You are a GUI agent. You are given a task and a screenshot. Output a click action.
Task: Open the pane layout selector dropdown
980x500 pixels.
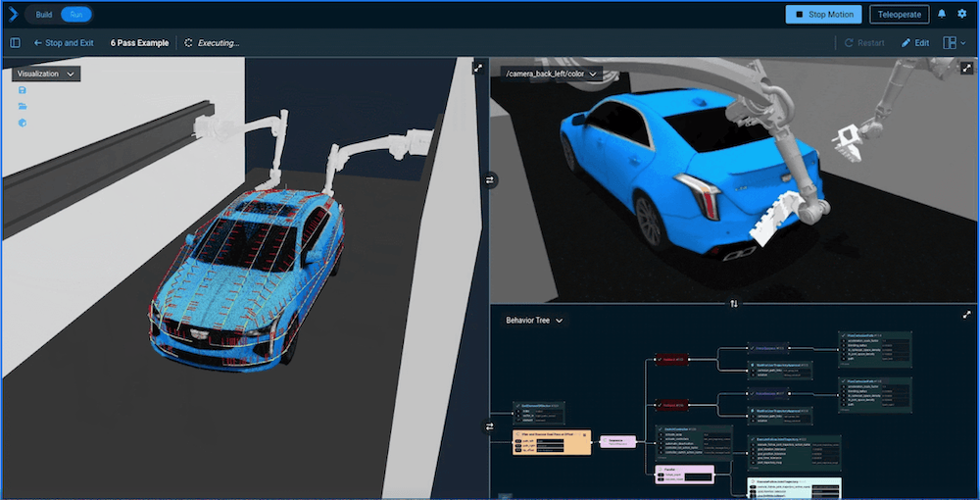coord(954,43)
